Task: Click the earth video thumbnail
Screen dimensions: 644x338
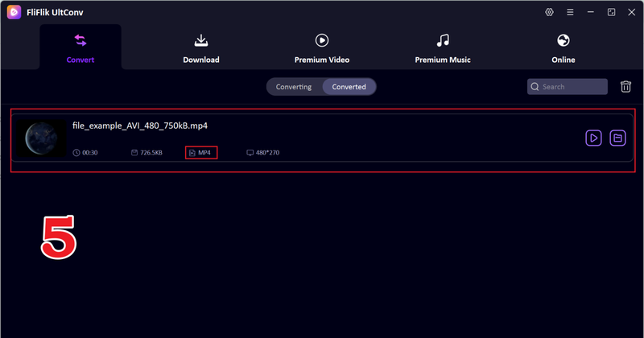Action: click(42, 138)
